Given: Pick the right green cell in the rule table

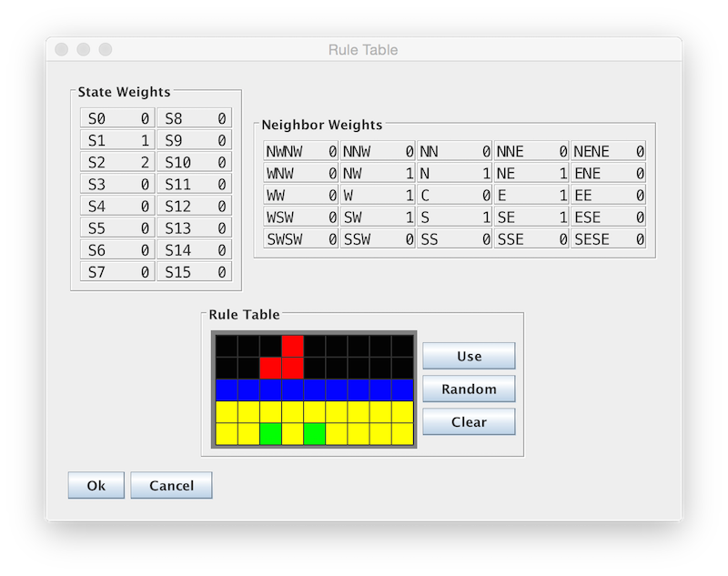Looking at the screenshot, I should tap(314, 434).
